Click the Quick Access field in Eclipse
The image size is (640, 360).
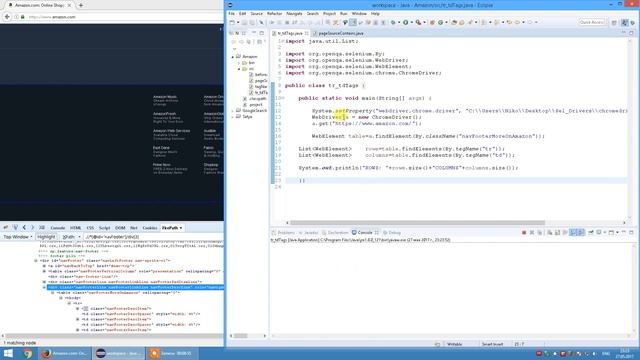(x=592, y=22)
